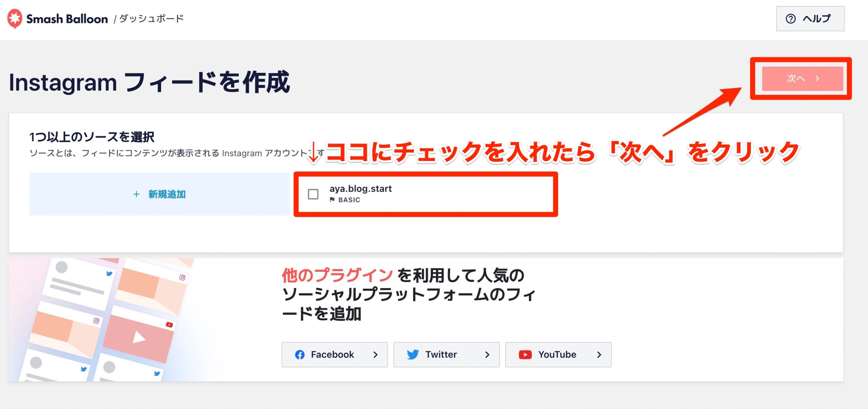
Task: Click the 次へ next button
Action: (802, 78)
